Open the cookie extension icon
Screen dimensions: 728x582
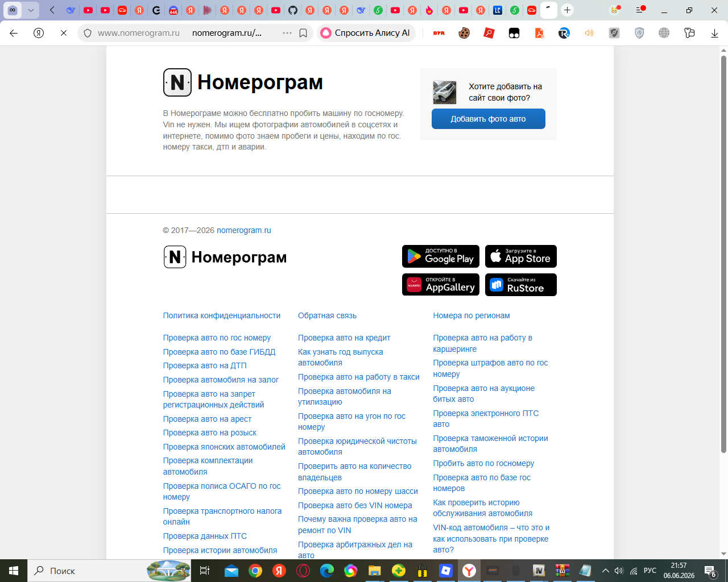464,33
